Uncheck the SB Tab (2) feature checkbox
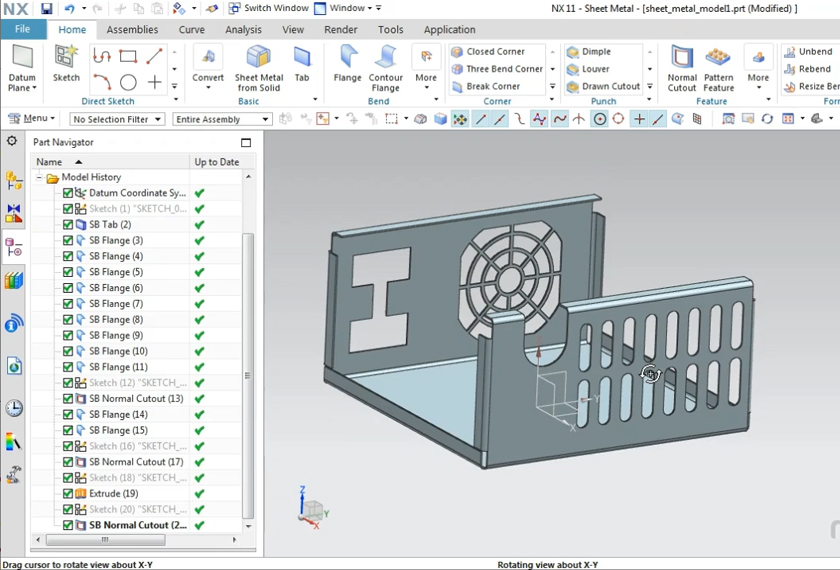 68,225
